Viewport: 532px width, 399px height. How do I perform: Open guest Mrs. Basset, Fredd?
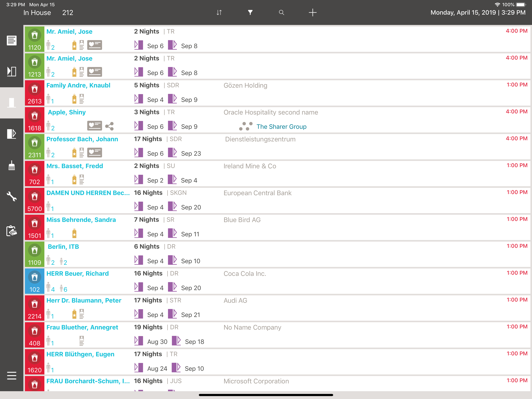[75, 166]
